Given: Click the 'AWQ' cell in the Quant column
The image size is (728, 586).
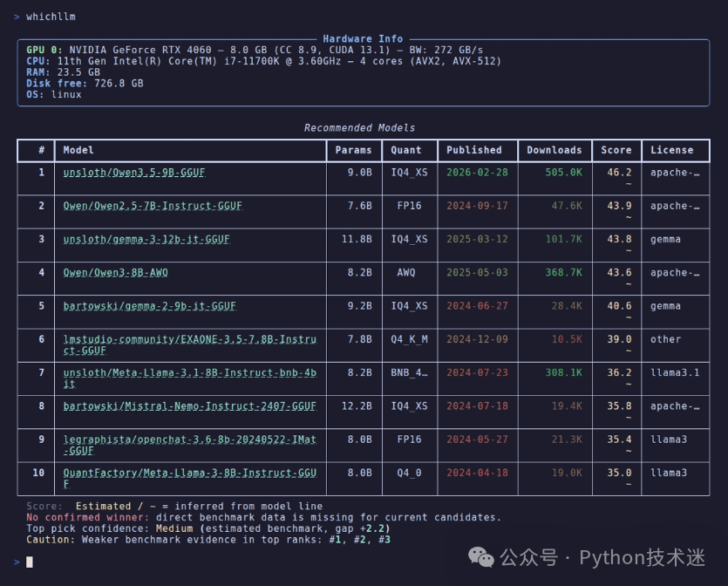Looking at the screenshot, I should 406,273.
